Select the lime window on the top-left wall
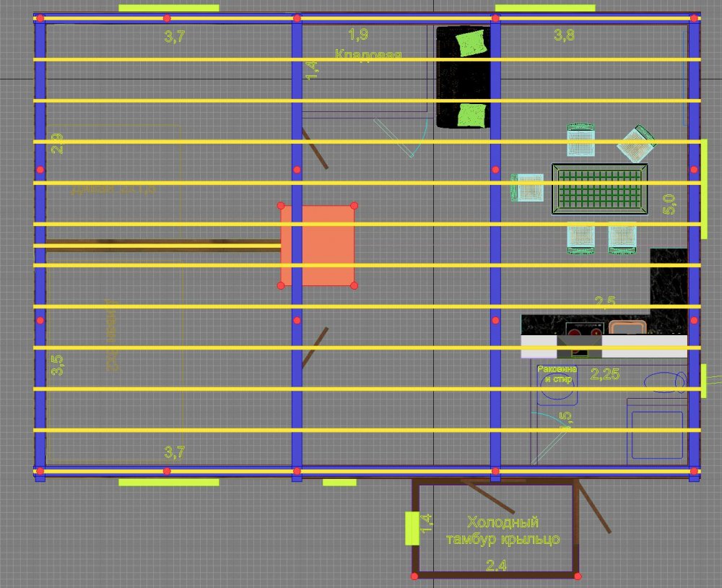The height and width of the screenshot is (588, 722). tap(168, 8)
